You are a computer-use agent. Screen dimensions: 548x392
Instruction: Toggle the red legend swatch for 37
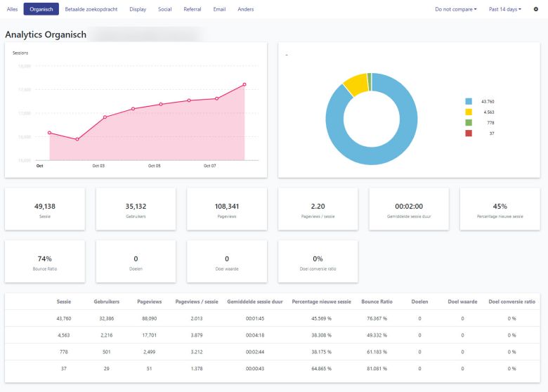coord(469,133)
